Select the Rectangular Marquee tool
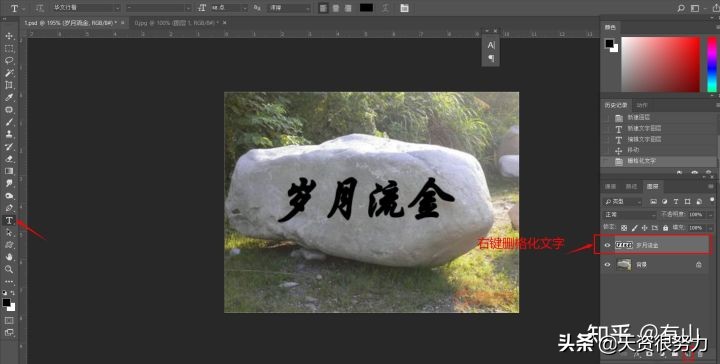Viewport: 720px width, 364px height. [9, 49]
